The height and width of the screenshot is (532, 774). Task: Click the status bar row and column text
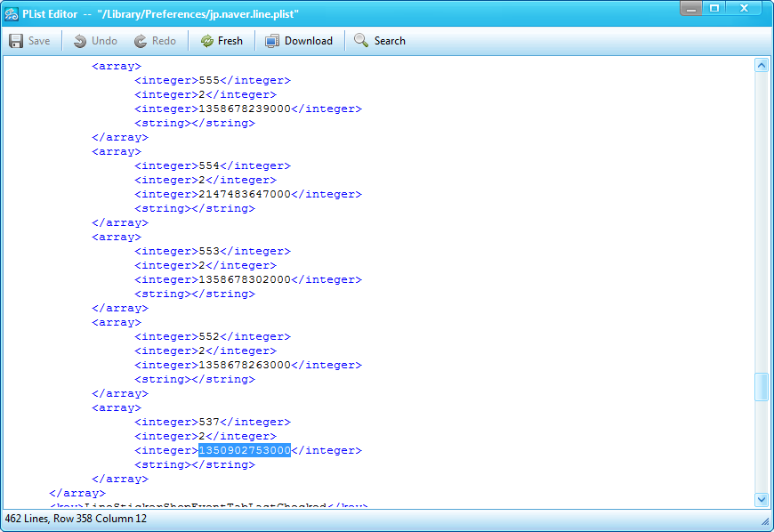coord(76,519)
